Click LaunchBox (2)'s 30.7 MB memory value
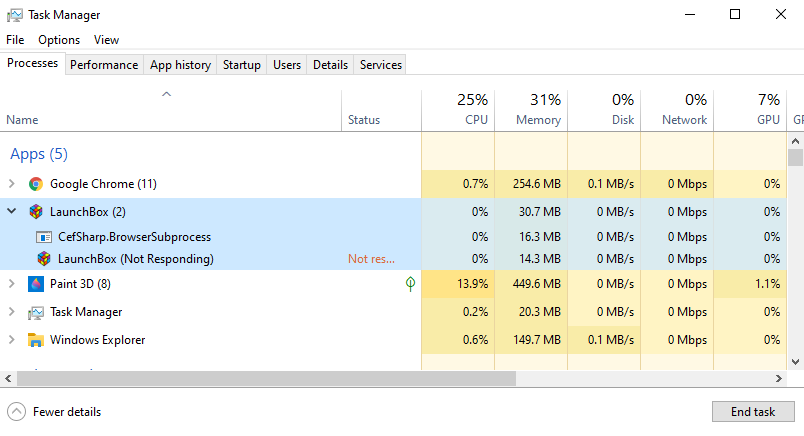 point(539,211)
